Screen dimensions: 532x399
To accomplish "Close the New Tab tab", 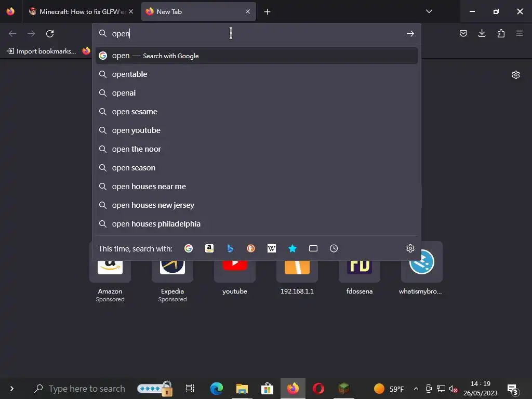I will click(x=248, y=11).
